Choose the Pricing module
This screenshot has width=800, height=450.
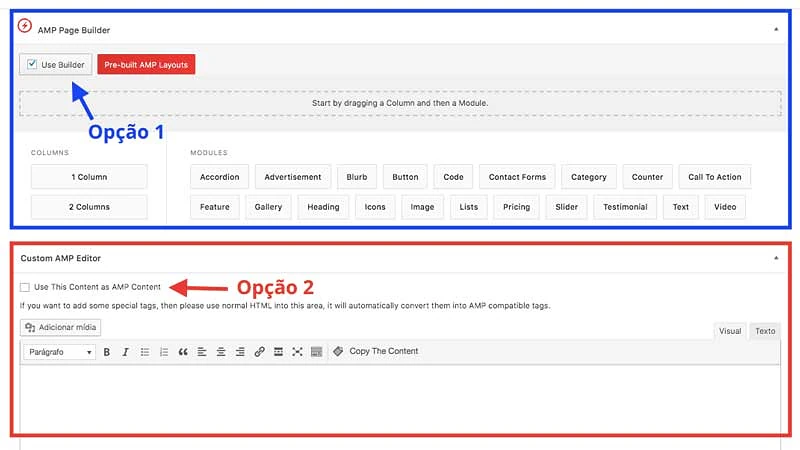516,207
